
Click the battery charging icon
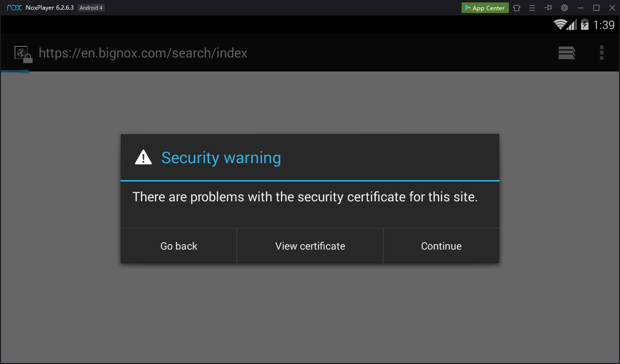(584, 25)
